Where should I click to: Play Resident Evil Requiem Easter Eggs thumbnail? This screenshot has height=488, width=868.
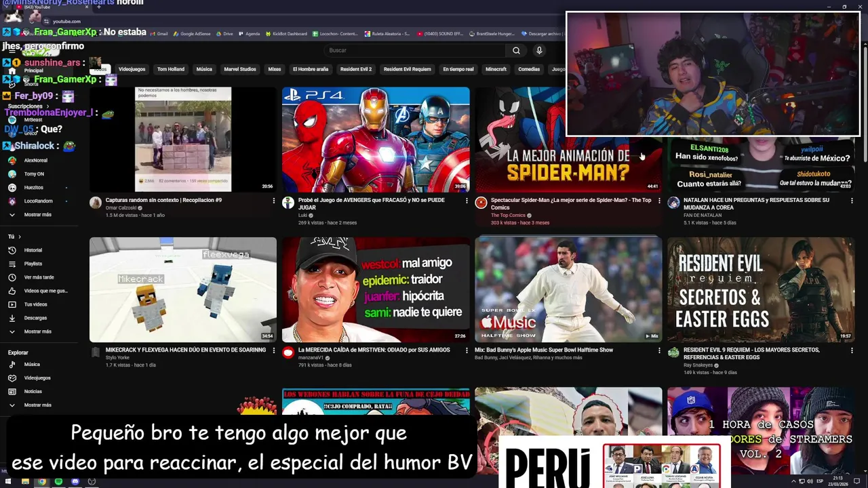coord(761,289)
